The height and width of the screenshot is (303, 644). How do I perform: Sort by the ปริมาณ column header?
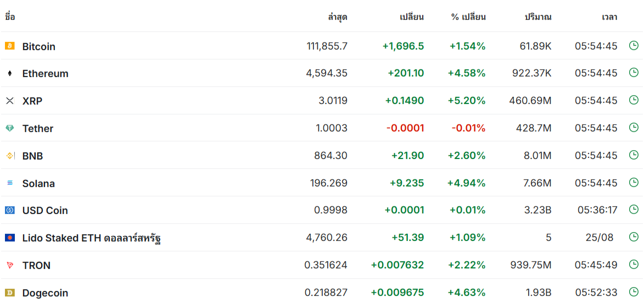(x=538, y=17)
